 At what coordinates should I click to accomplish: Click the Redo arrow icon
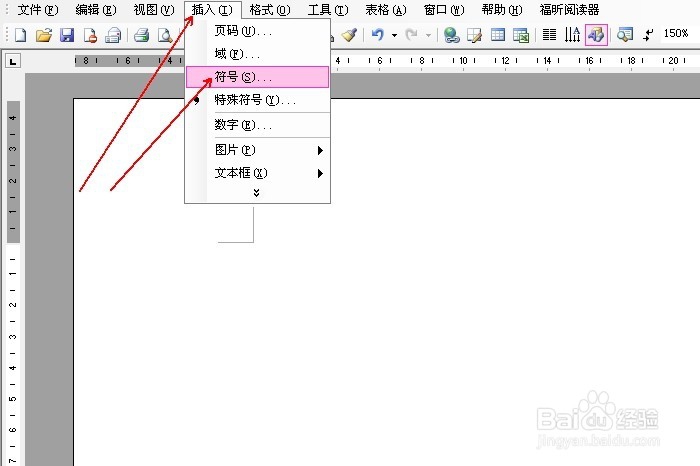(411, 35)
